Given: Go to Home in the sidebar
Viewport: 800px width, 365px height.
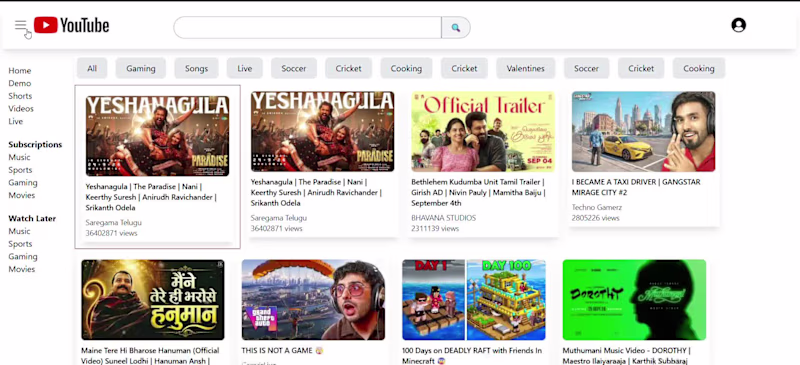Looking at the screenshot, I should [19, 70].
